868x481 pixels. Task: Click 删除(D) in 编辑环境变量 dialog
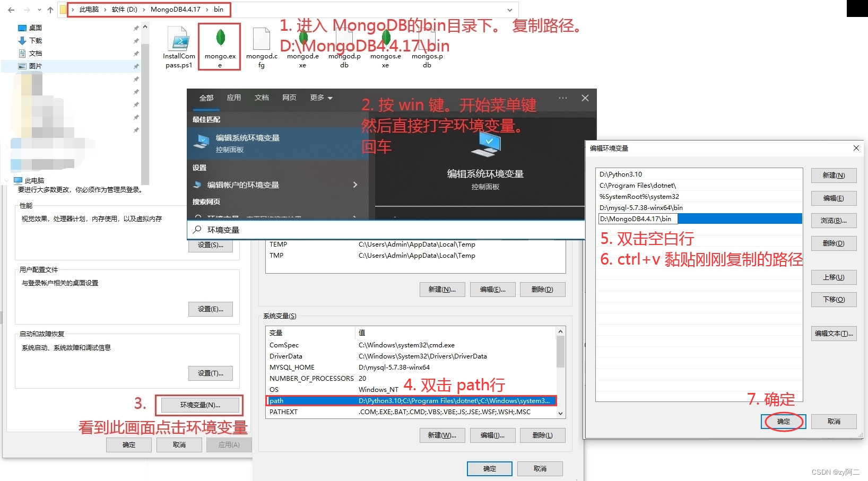834,243
